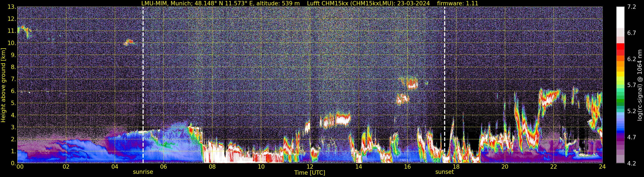Click the 20 time axis tick label
This screenshot has width=644, height=177.
tap(504, 167)
